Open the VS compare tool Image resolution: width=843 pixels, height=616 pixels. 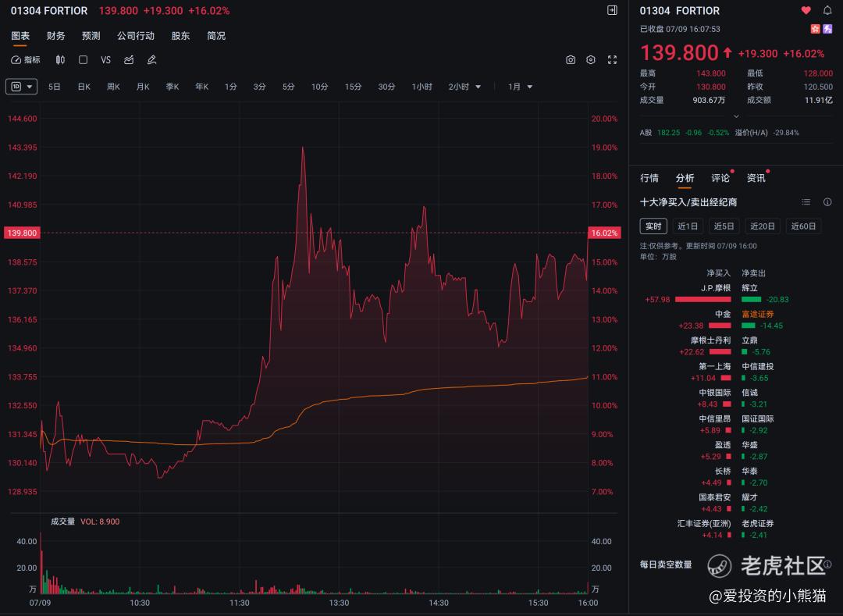[x=105, y=59]
